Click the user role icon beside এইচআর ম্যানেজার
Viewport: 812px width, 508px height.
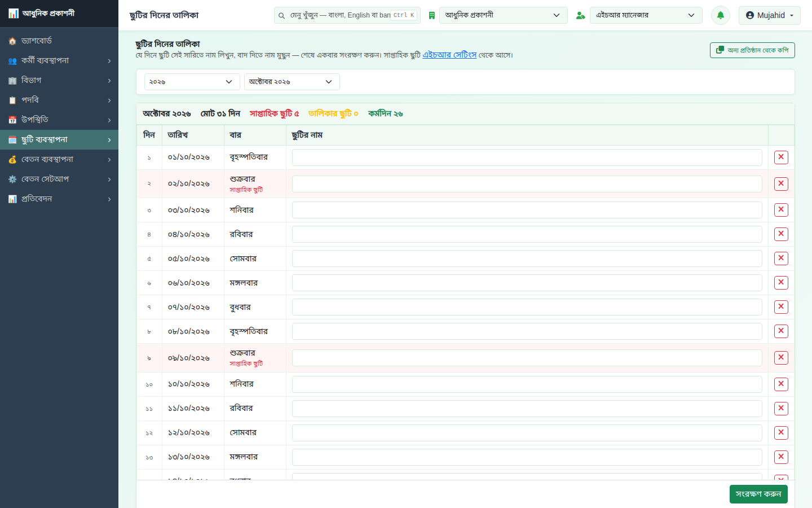[580, 15]
